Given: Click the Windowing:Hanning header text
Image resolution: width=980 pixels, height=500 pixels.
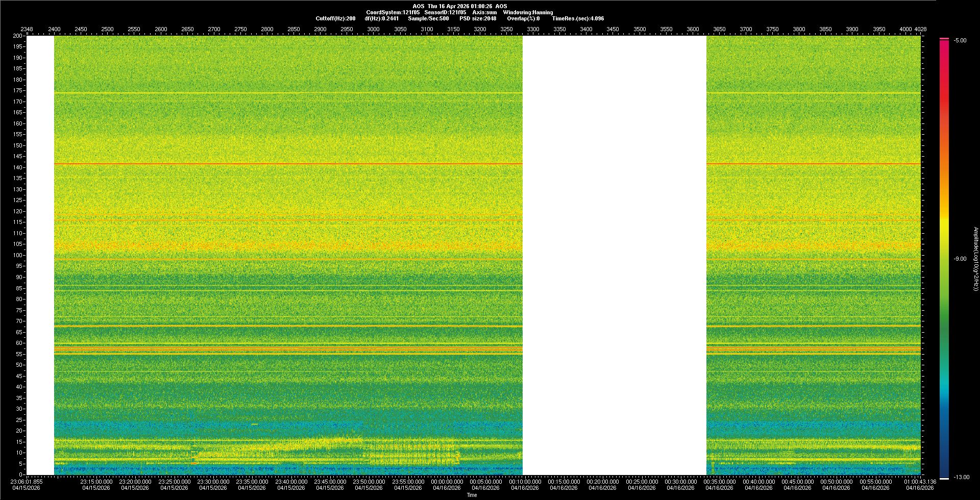Looking at the screenshot, I should coord(528,12).
